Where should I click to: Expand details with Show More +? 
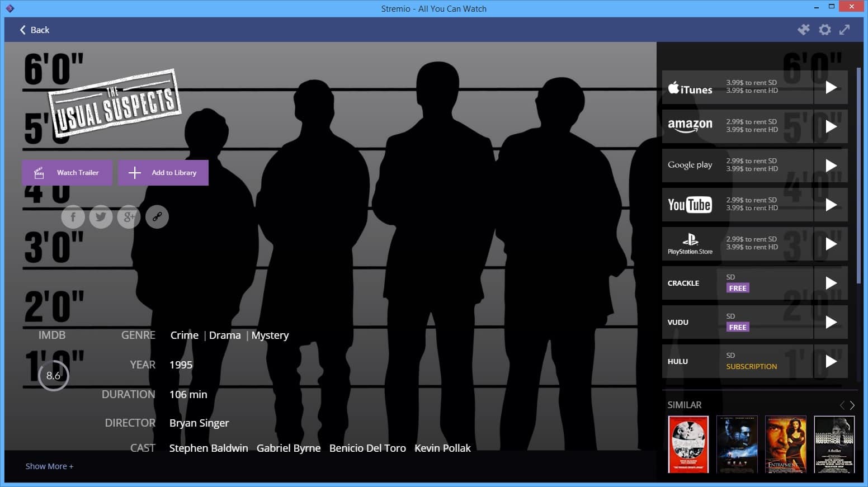coord(49,466)
